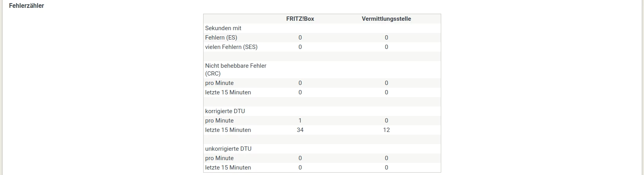Click the Vermittlungsstelle column header
This screenshot has width=644, height=175.
click(x=386, y=19)
